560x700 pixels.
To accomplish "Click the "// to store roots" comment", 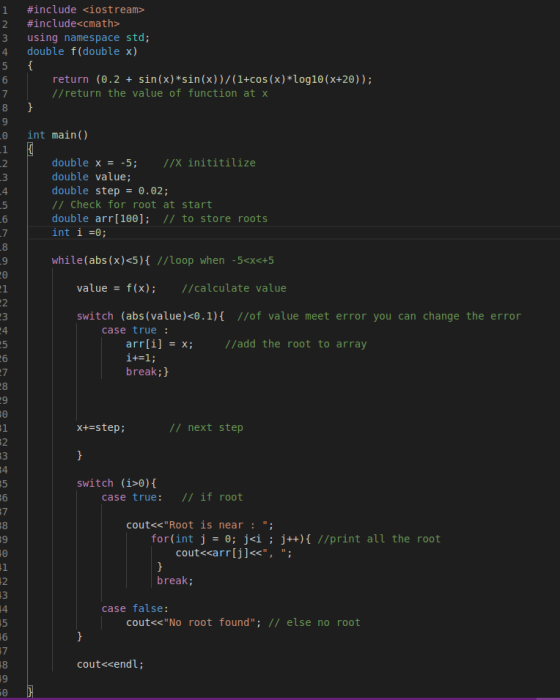I will (215, 219).
